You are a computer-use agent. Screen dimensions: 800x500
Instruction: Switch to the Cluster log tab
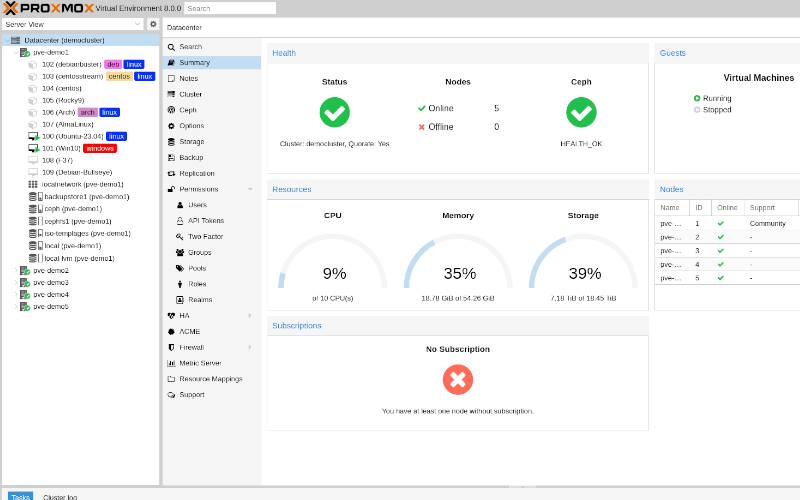pyautogui.click(x=60, y=496)
